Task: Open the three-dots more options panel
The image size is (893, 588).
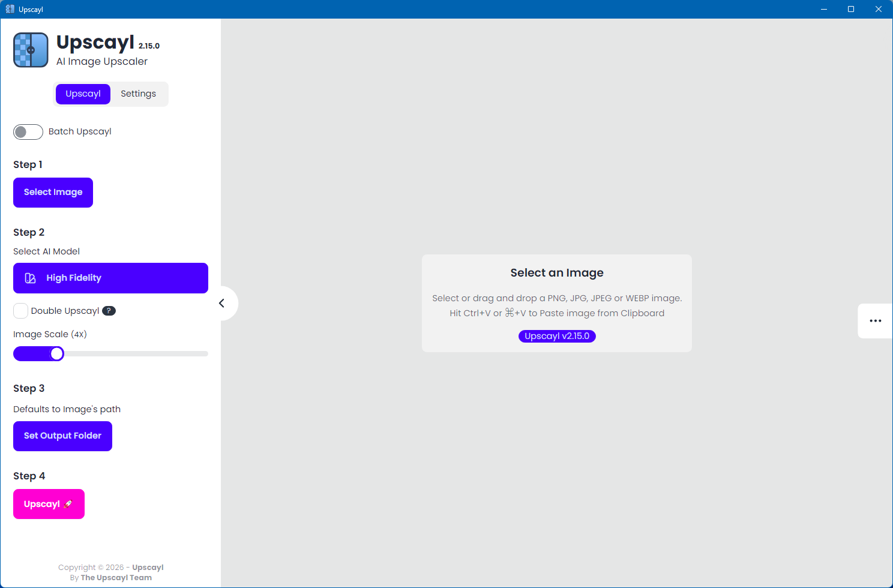Action: tap(875, 321)
